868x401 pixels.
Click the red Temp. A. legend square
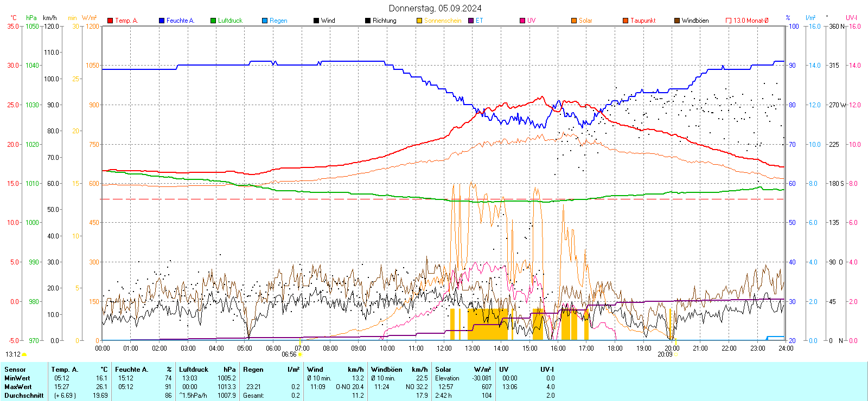pyautogui.click(x=110, y=21)
